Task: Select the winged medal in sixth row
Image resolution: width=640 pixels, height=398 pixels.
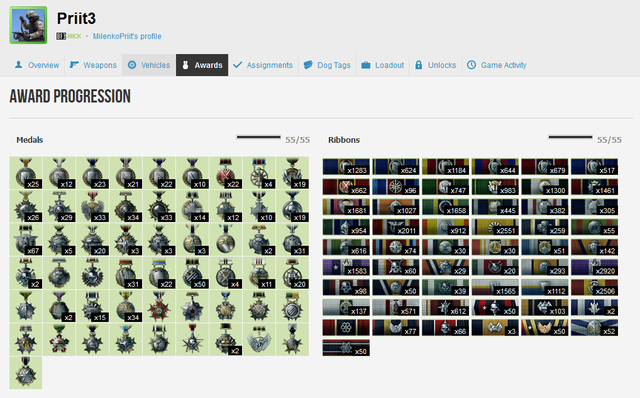Action: coord(259,340)
